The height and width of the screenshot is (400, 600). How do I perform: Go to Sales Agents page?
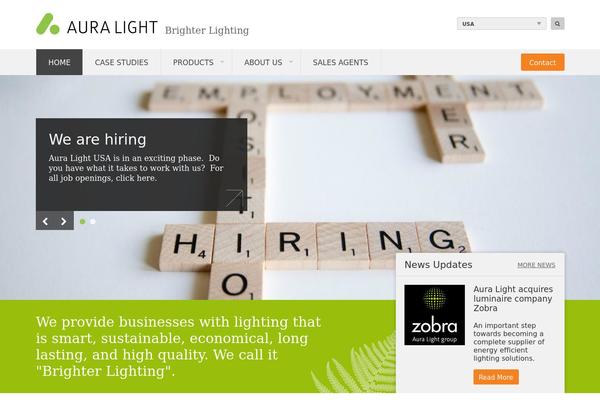tap(340, 62)
